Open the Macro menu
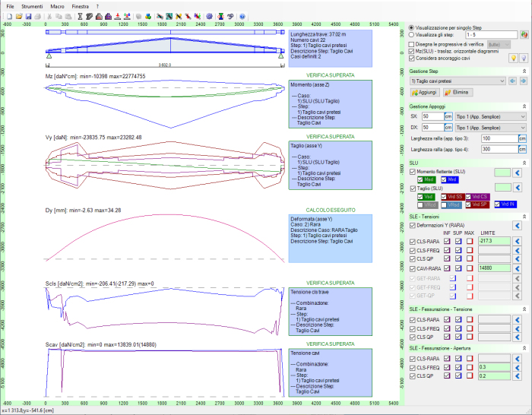 pos(57,5)
